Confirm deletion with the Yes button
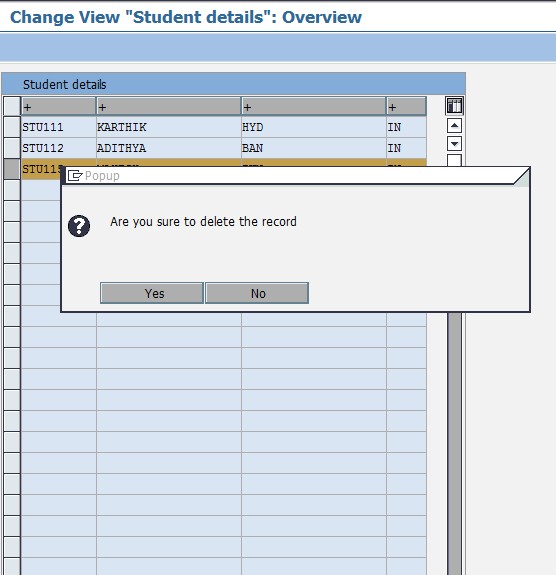 (151, 293)
